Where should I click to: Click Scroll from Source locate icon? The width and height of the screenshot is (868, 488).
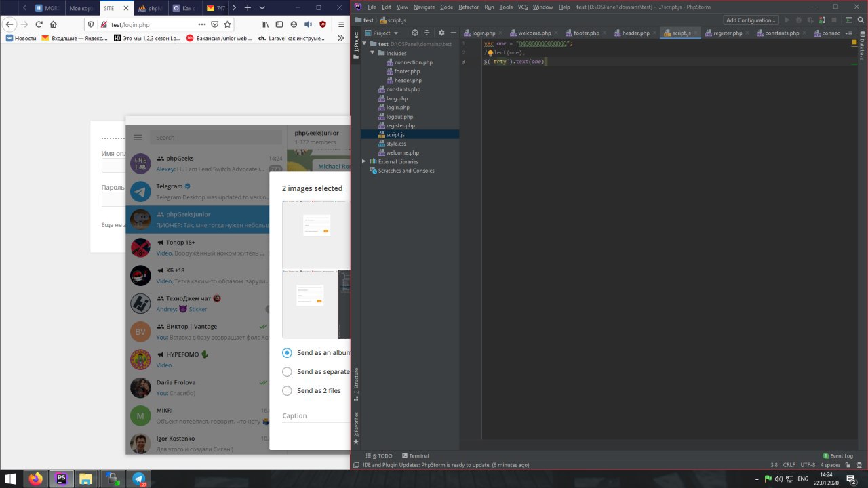tap(415, 33)
